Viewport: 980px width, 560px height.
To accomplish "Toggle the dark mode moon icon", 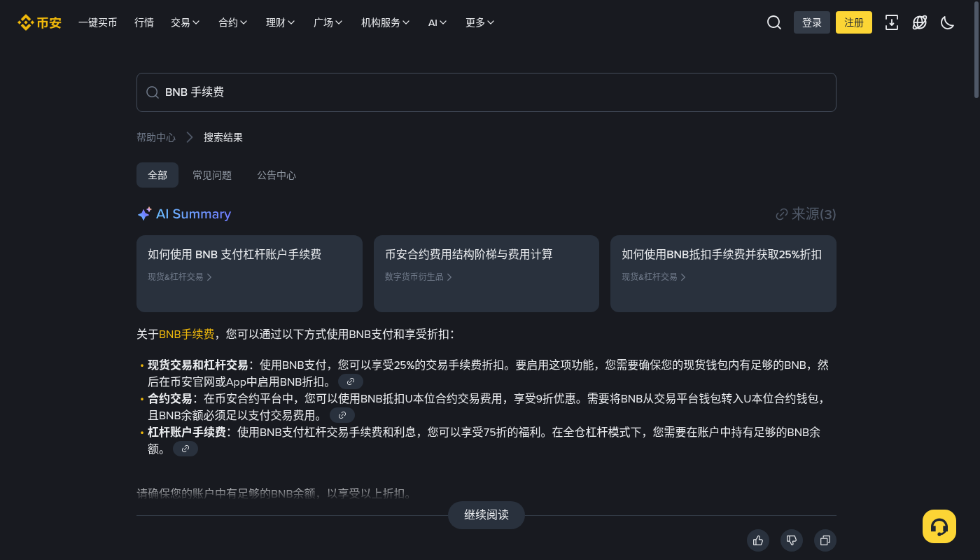I will tap(947, 22).
